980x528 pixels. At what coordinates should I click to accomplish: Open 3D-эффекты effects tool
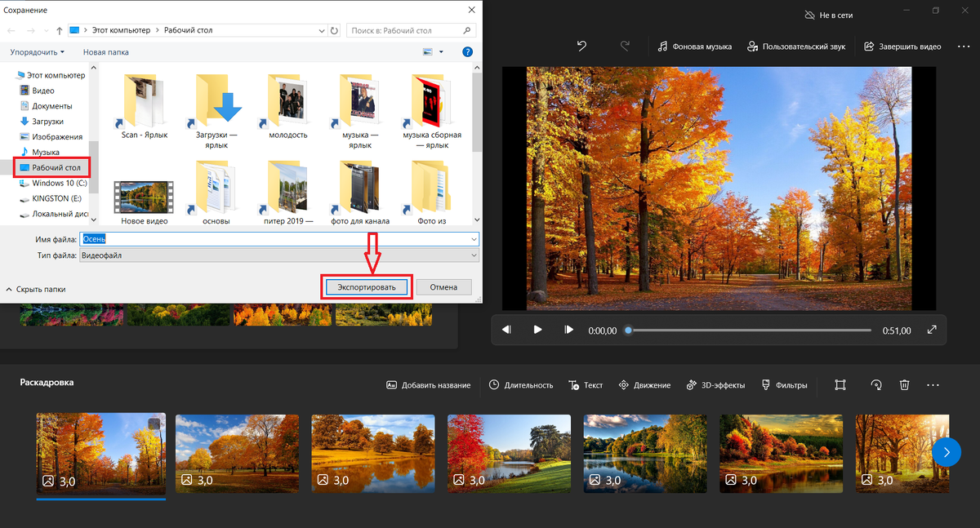coord(715,385)
